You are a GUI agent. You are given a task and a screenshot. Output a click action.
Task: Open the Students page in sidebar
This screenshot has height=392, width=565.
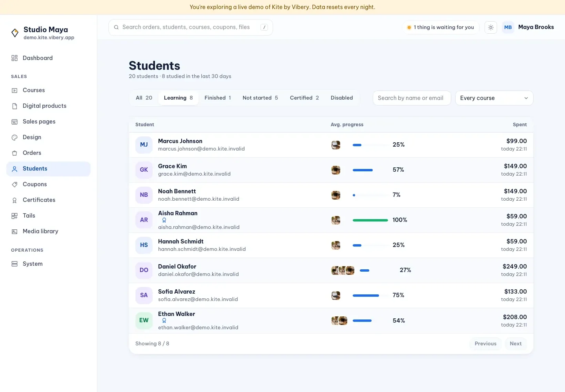point(49,169)
